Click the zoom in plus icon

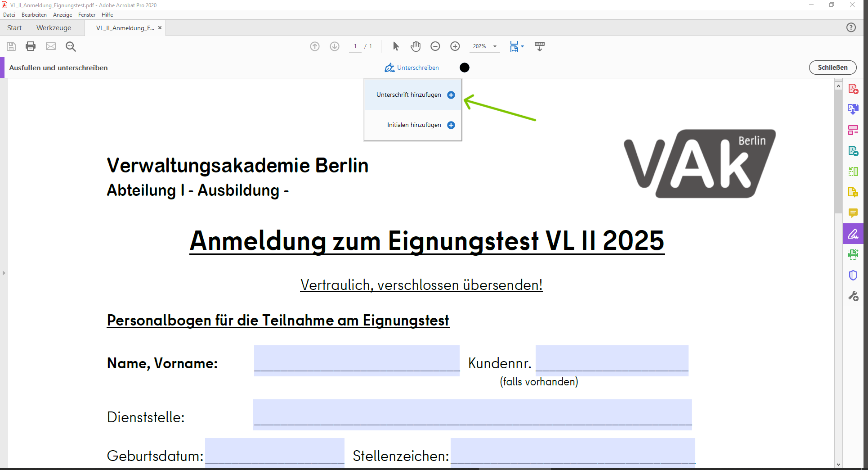(455, 46)
